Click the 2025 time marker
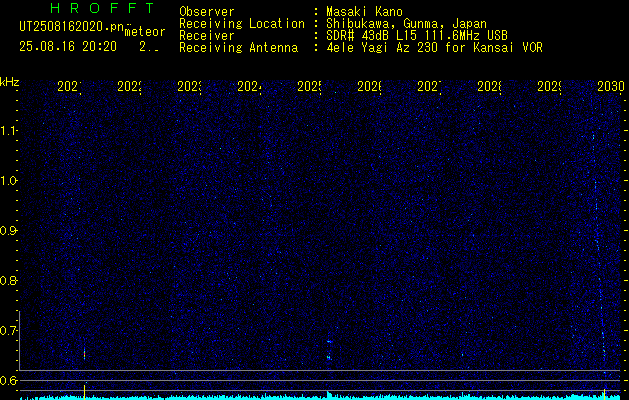629x400 pixels. point(309,86)
